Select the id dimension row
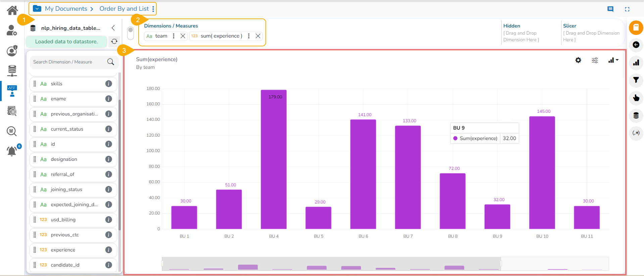 point(73,144)
